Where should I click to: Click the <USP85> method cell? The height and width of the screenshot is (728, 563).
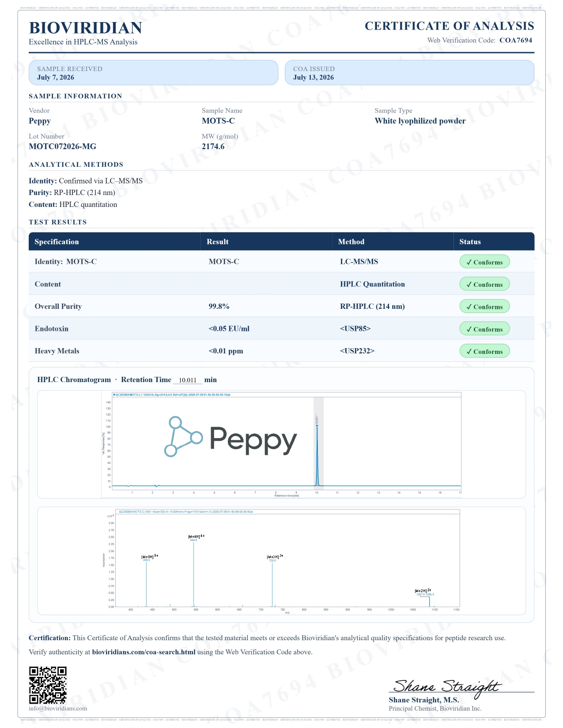tap(355, 329)
